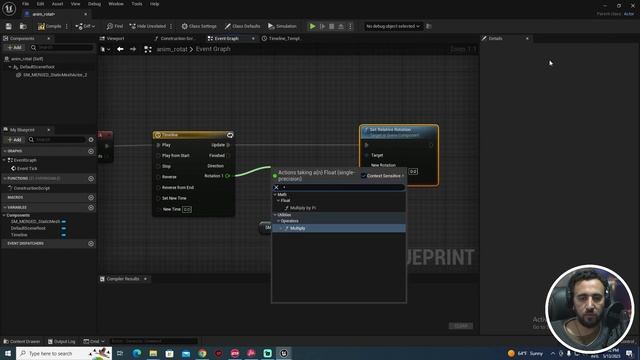Click the Rotation 1 green output pin

[x=228, y=176]
